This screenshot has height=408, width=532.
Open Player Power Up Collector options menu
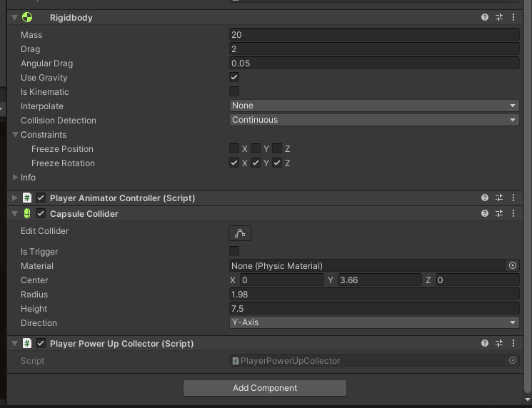point(513,344)
